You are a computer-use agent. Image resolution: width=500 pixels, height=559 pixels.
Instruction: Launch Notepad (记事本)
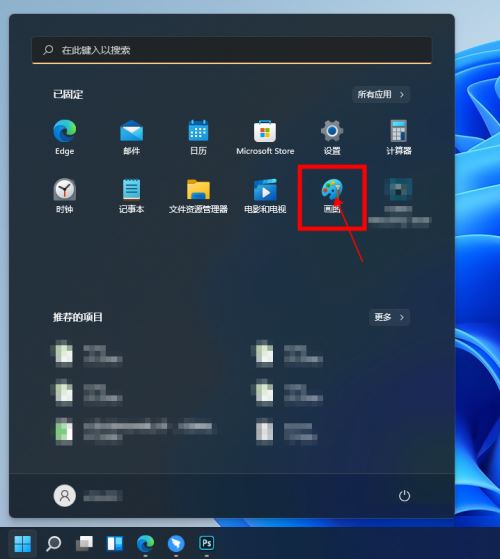(x=132, y=196)
